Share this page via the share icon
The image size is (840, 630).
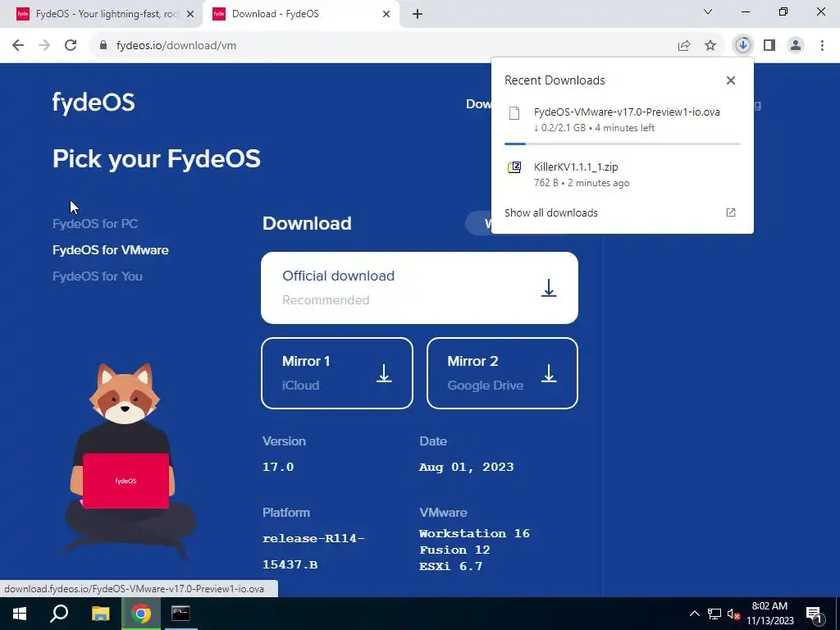684,46
